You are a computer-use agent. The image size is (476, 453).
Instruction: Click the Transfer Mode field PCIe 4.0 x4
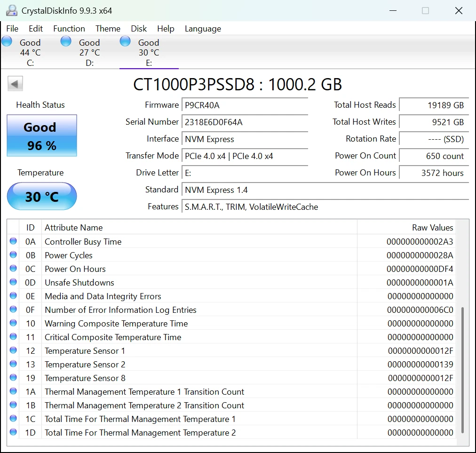tap(245, 156)
